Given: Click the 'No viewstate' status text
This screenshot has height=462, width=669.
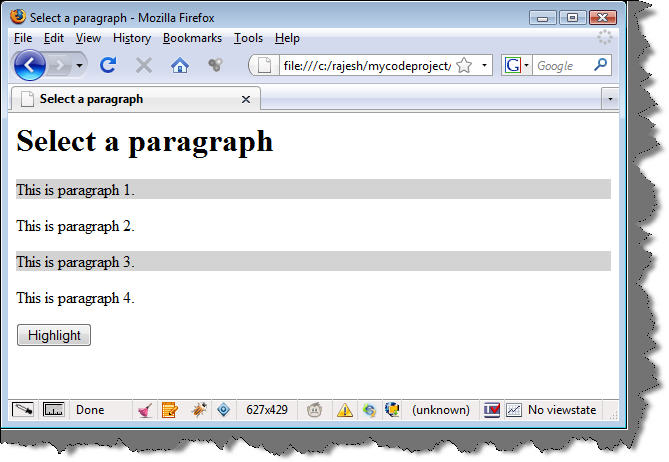Looking at the screenshot, I should click(x=562, y=410).
